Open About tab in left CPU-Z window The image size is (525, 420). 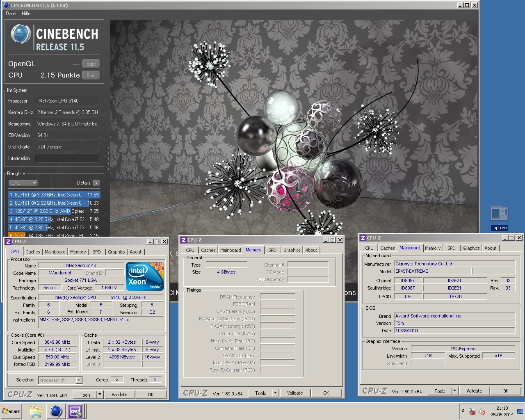pos(136,252)
